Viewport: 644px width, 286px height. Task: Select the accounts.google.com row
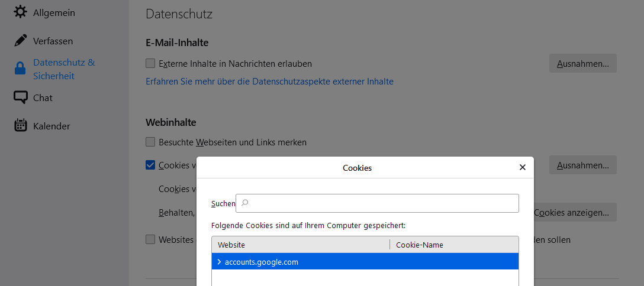click(365, 261)
